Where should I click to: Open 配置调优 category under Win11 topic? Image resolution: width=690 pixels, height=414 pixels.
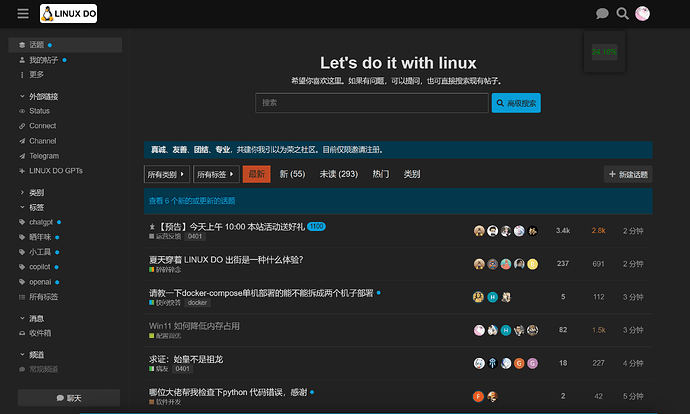[165, 336]
